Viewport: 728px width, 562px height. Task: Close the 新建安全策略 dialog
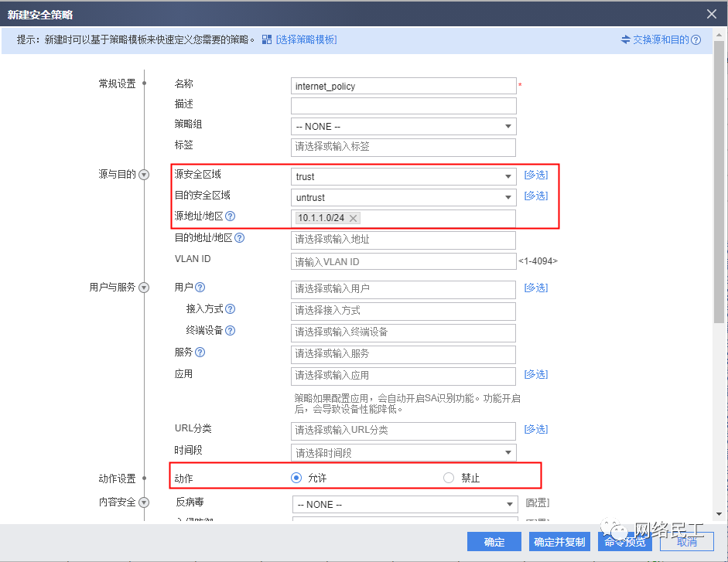coord(711,14)
